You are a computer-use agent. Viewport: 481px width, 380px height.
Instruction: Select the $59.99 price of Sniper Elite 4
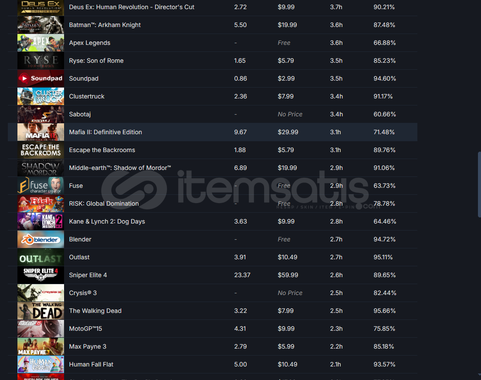(x=288, y=275)
